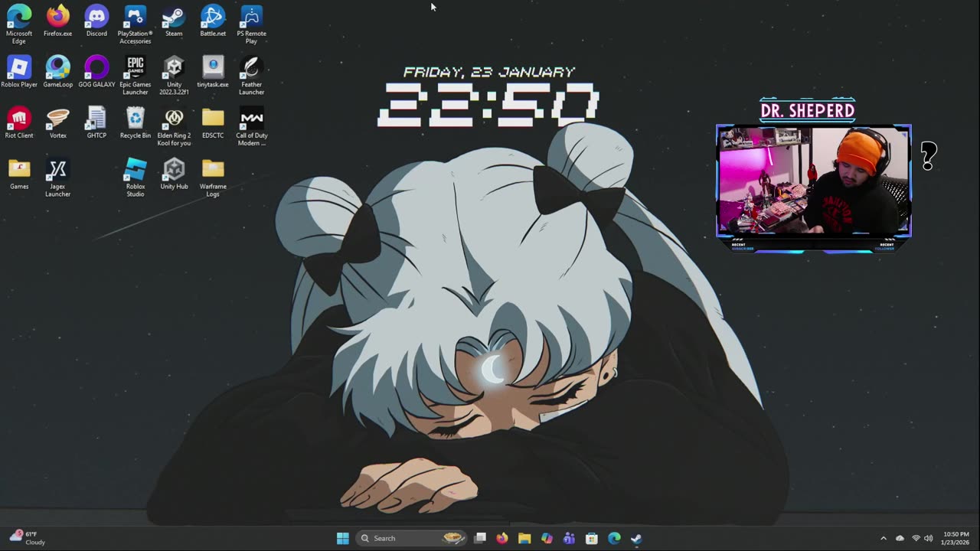The image size is (980, 551).
Task: Select the Call of Duty Modern shortcut
Action: point(251,127)
